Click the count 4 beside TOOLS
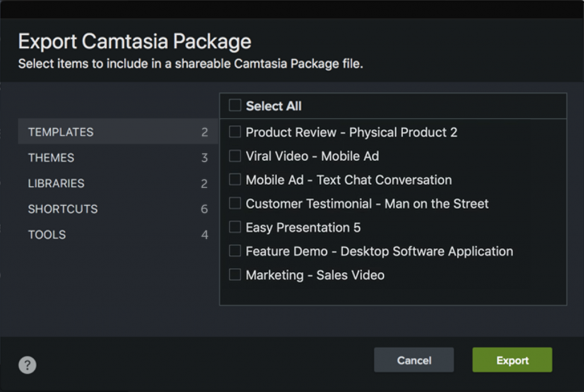 (205, 235)
